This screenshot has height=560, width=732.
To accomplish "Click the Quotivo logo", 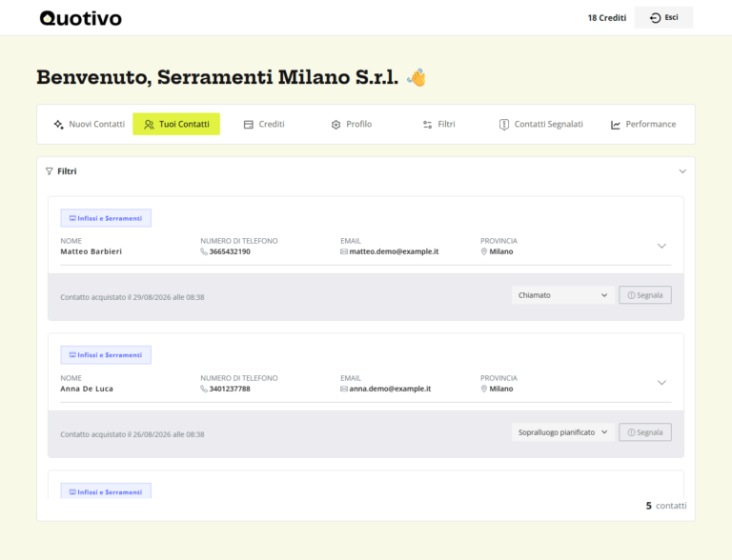I will [x=81, y=18].
